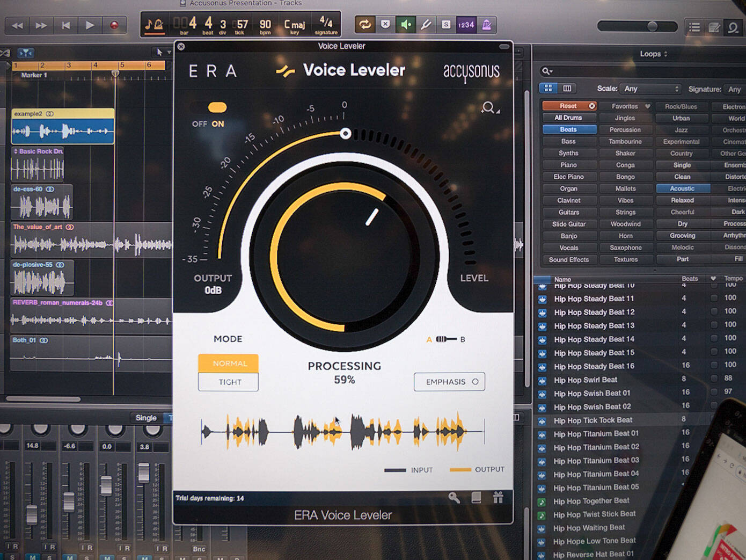The height and width of the screenshot is (560, 746).
Task: Select the Vocals category
Action: (568, 248)
